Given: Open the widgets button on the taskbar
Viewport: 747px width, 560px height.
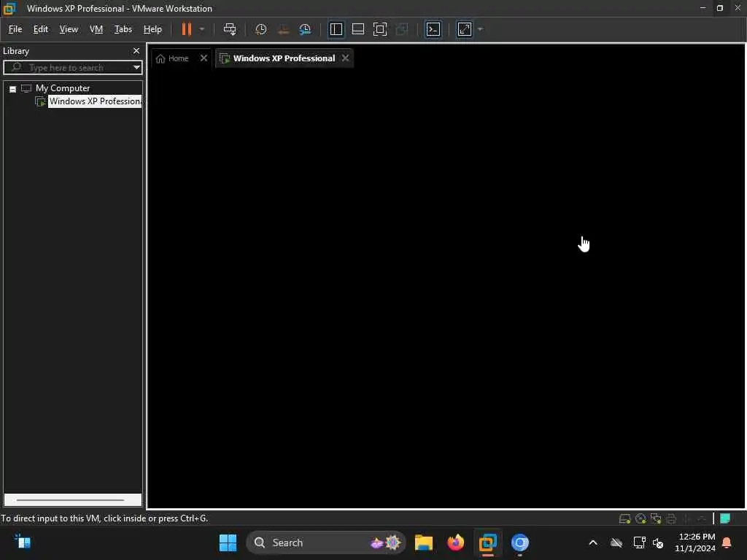Looking at the screenshot, I should coord(22,542).
